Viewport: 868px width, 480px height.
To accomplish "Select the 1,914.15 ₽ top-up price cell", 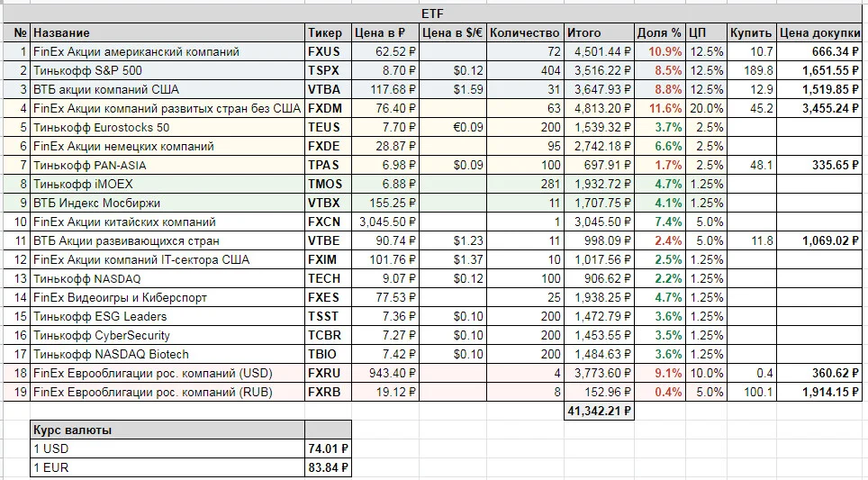I will (819, 392).
